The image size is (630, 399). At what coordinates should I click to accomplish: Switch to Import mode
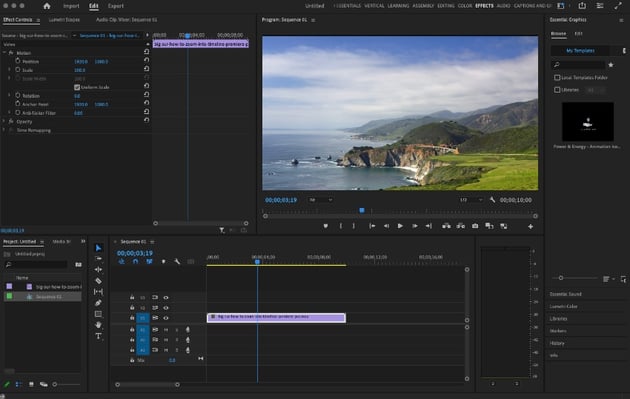(x=71, y=6)
